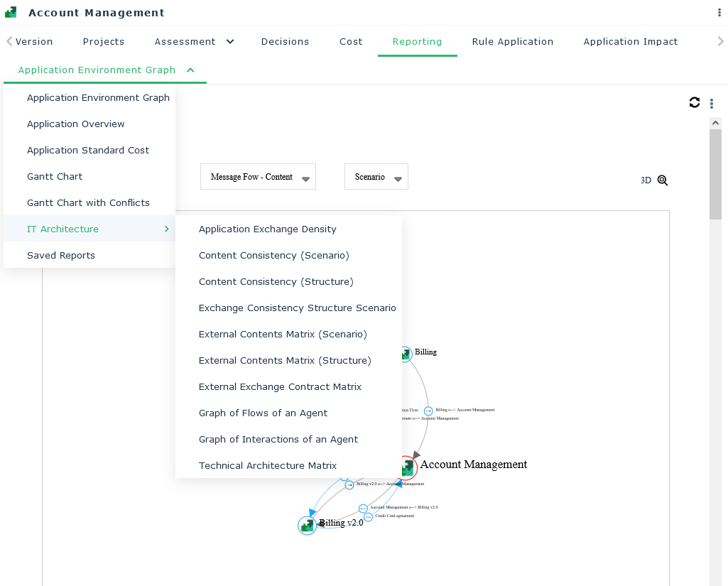This screenshot has height=586, width=728.
Task: Open Gantt Chart with Conflicts report
Action: pos(88,203)
